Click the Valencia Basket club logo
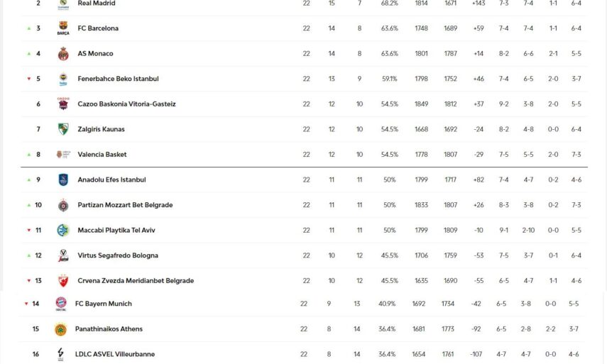This screenshot has height=364, width=607. coord(63,155)
